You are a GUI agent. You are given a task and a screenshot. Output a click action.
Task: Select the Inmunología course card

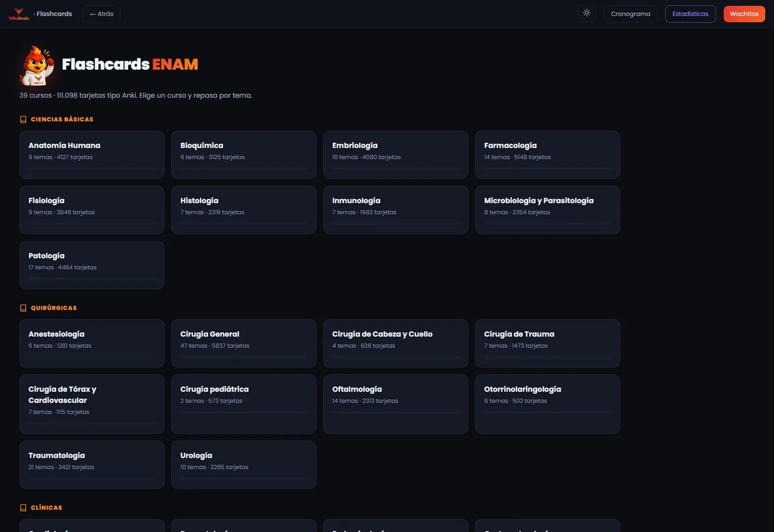tap(396, 210)
